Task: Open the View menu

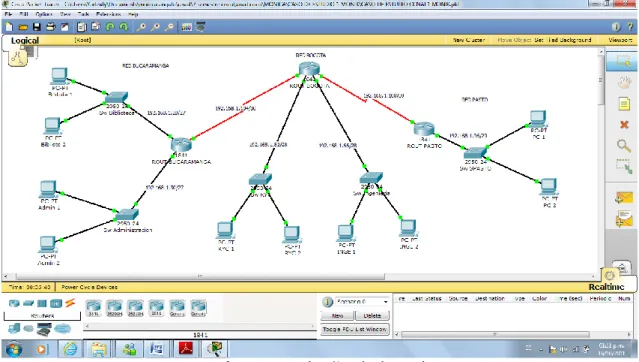Action: [x=65, y=14]
